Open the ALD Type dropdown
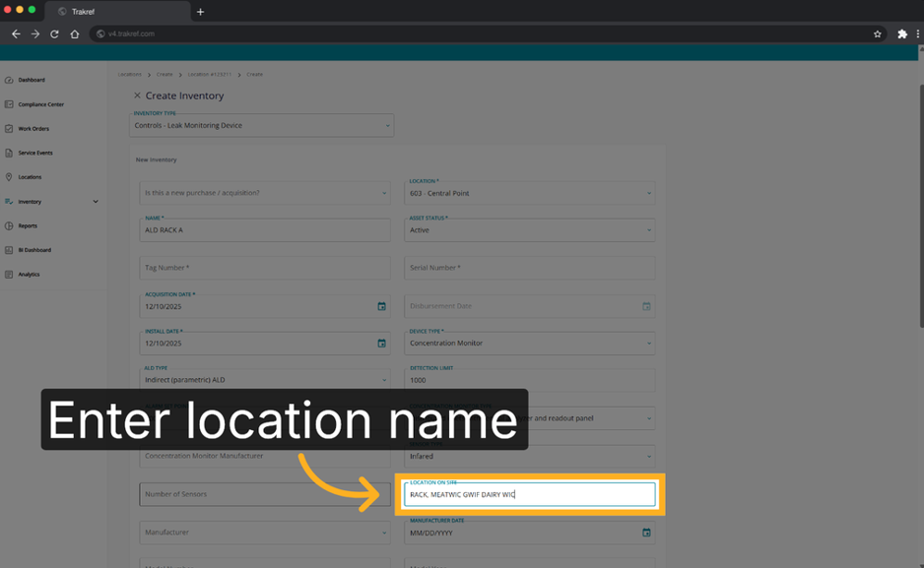Screen dimensions: 924x568 [265, 380]
